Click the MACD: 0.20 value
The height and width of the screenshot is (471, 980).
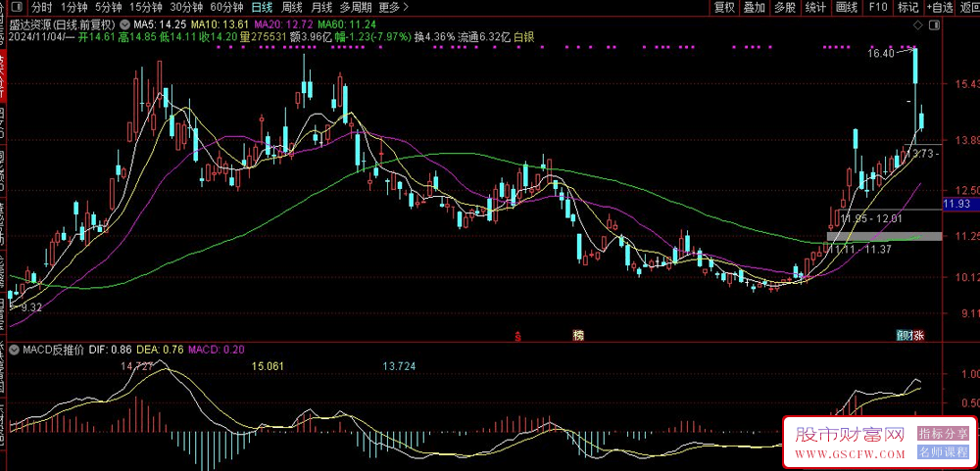pos(216,350)
